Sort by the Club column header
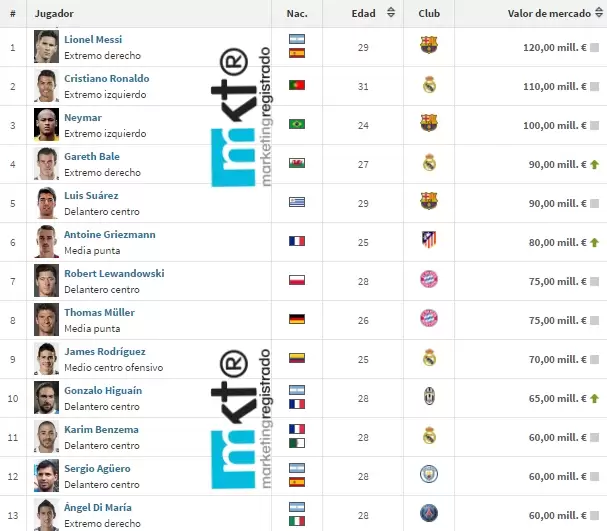Viewport: 607px width, 531px height. (x=429, y=14)
